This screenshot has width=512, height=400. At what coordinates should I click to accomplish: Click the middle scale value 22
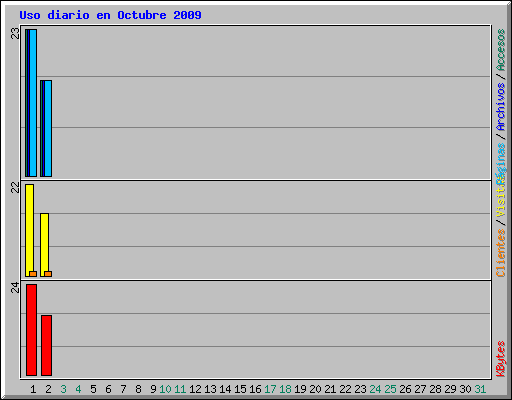click(x=15, y=188)
